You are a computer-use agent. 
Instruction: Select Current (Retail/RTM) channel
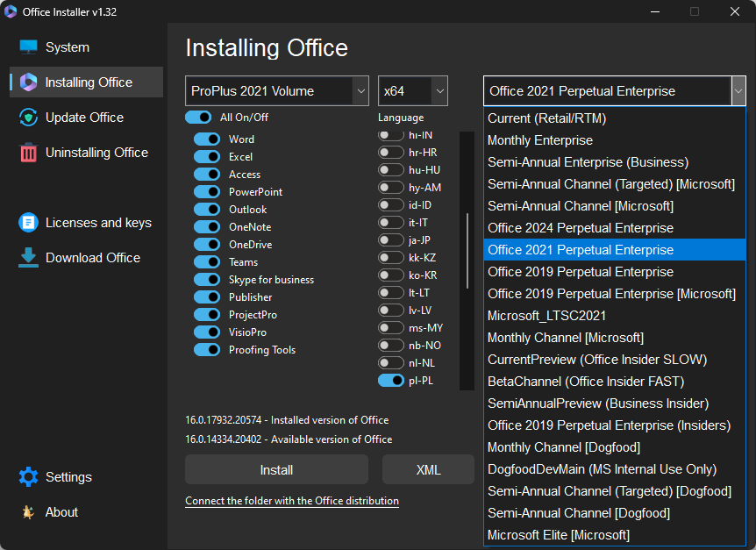[614, 118]
